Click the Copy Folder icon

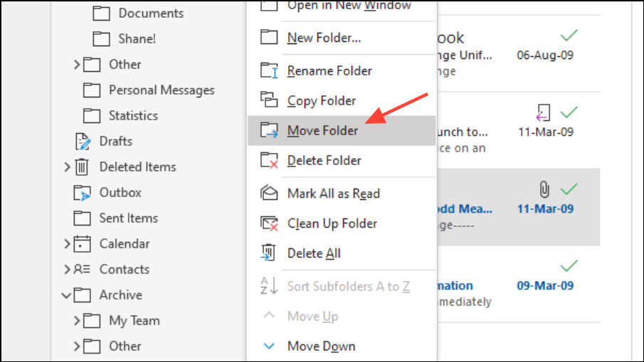tap(269, 100)
